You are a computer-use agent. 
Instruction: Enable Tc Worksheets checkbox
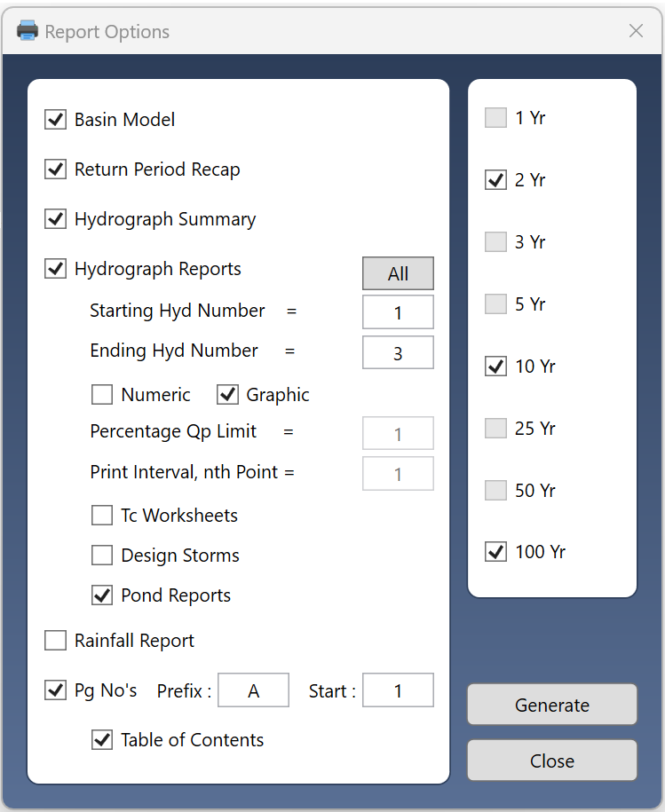[102, 516]
